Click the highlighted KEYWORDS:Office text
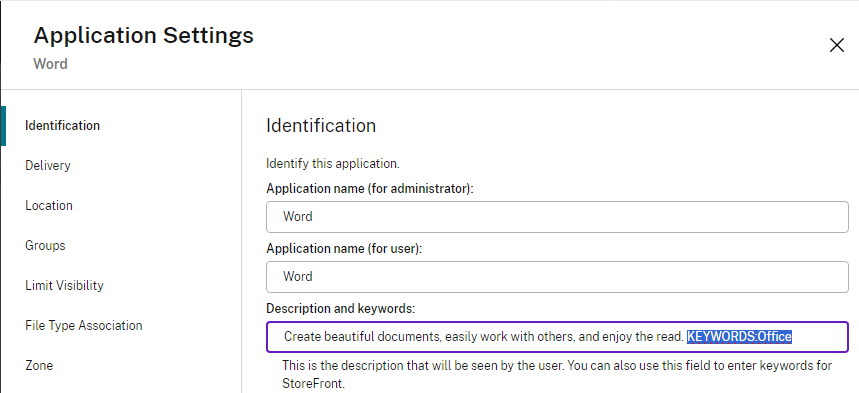The width and height of the screenshot is (859, 393). pyautogui.click(x=740, y=337)
